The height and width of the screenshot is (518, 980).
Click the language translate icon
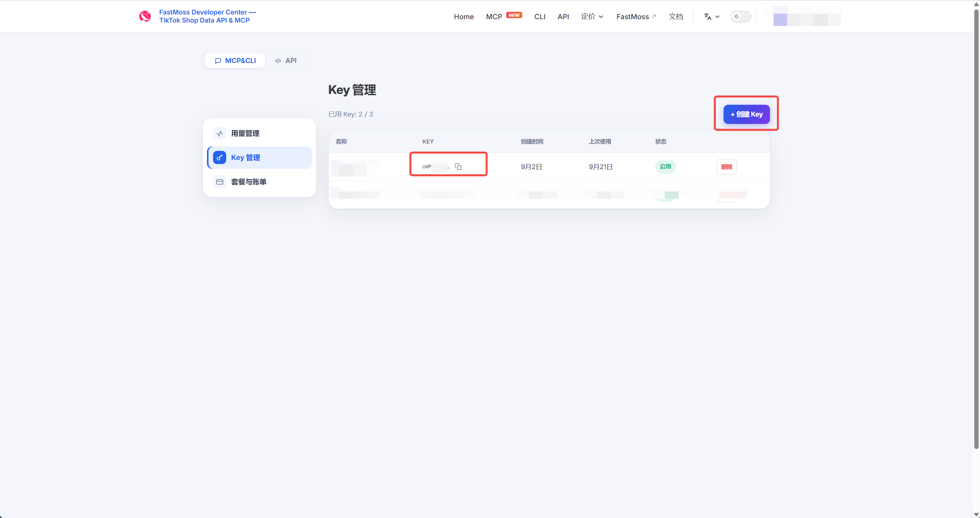(x=708, y=17)
